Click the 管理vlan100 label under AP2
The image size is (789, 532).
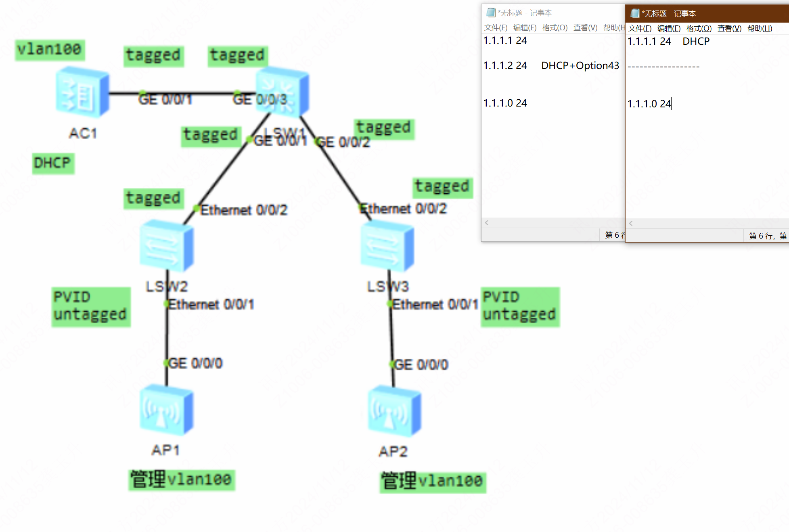tap(433, 482)
